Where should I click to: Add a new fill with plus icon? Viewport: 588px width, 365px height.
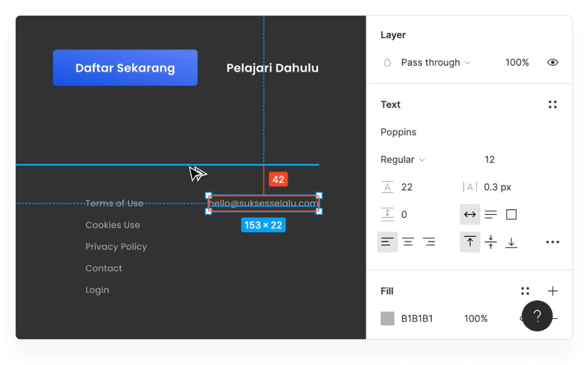(552, 291)
